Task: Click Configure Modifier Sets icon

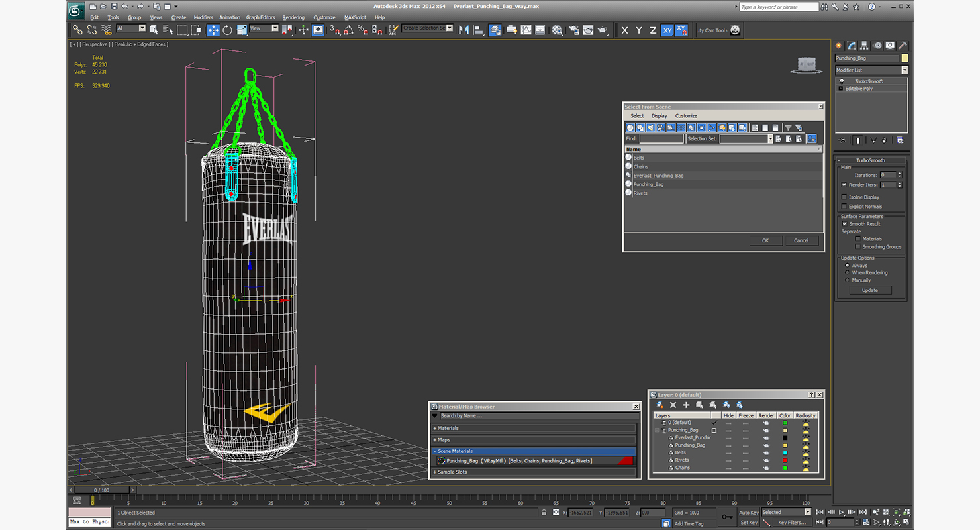Action: [900, 140]
